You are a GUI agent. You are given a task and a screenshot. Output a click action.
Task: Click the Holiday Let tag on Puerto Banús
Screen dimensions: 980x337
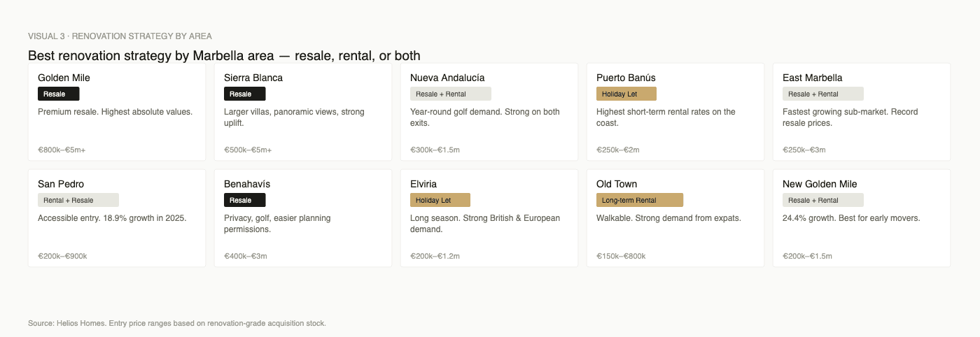626,94
